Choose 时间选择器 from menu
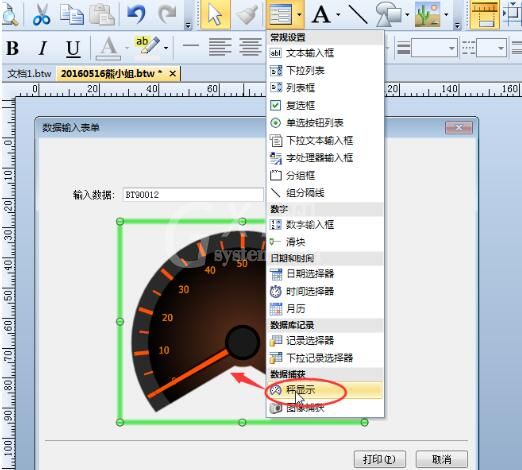The image size is (522, 470). click(325, 291)
